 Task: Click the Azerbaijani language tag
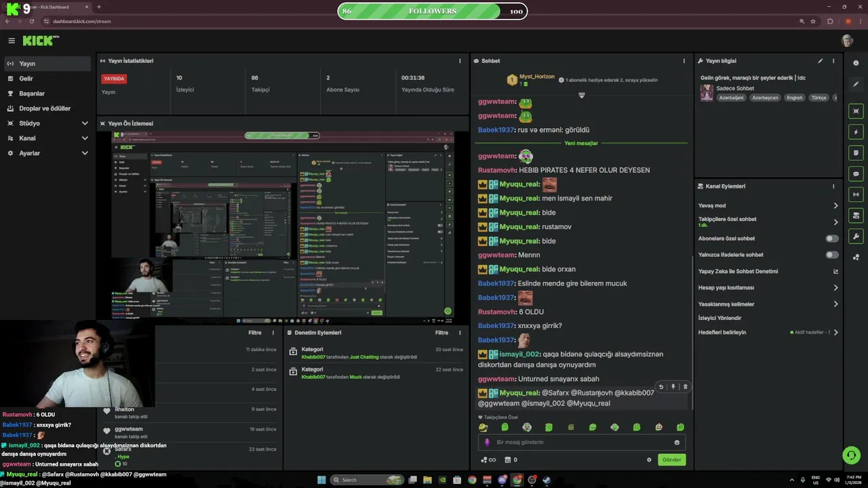point(732,98)
